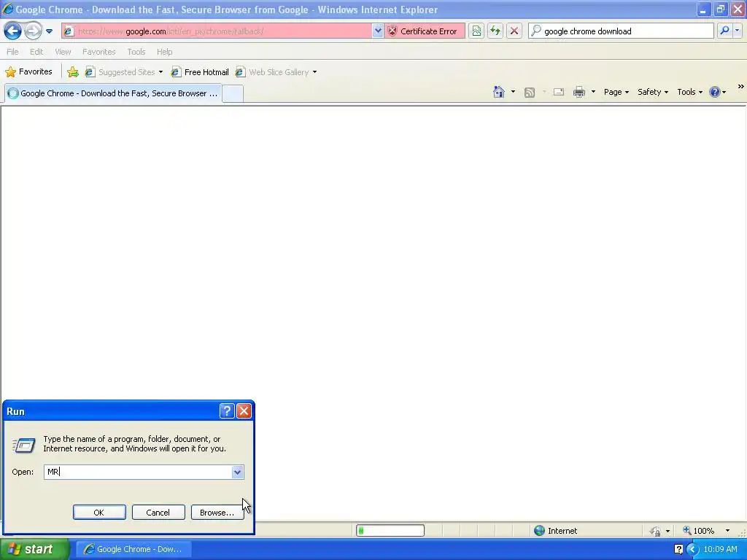Screen dimensions: 747x560
Task: Click the blue Help question icon
Action: tap(715, 92)
